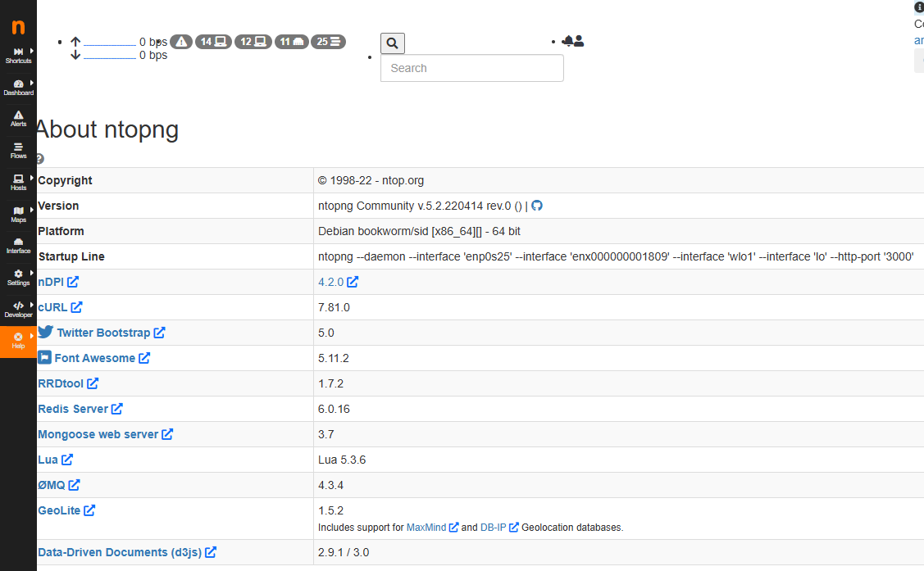The width and height of the screenshot is (924, 571).
Task: Open the Help sidebar menu
Action: (18, 342)
